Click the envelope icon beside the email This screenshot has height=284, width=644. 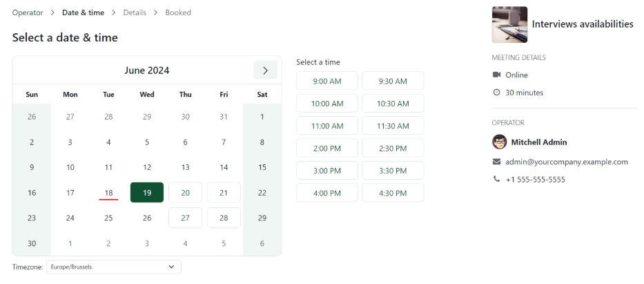pyautogui.click(x=496, y=162)
